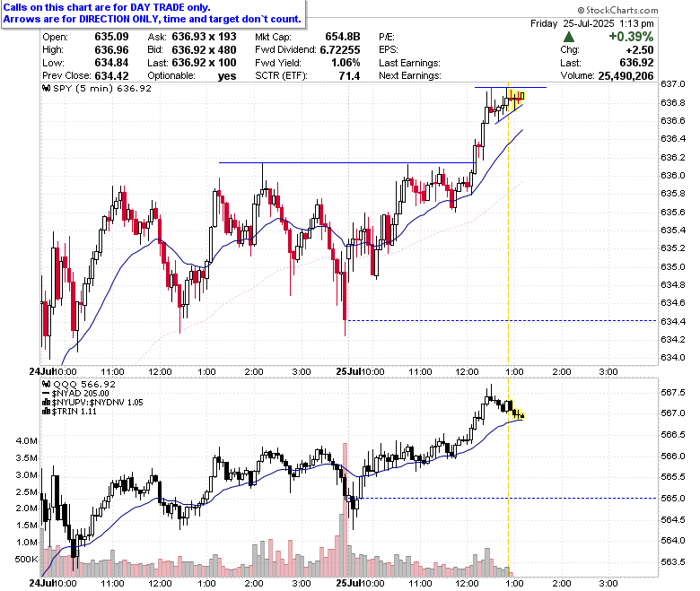Click the green up-triangle change indicator
This screenshot has height=591, width=700.
[568, 37]
